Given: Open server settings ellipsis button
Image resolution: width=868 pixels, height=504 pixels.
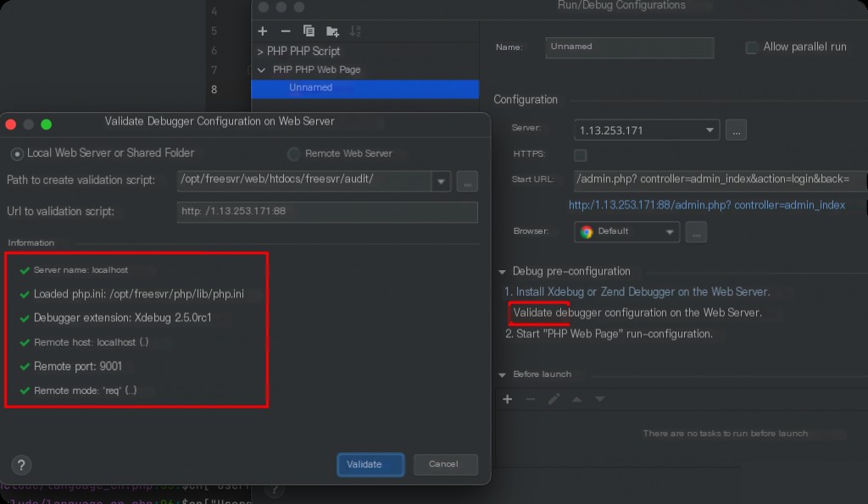Looking at the screenshot, I should 736,130.
